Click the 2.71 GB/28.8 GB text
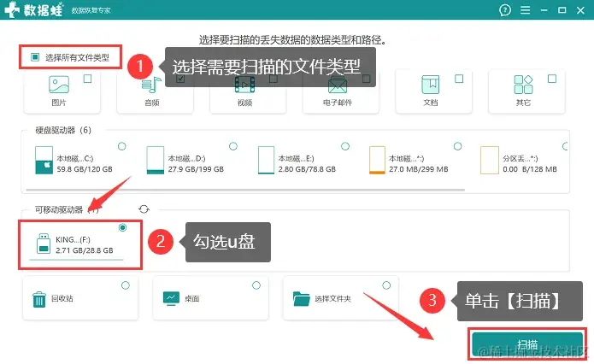The height and width of the screenshot is (364, 594). [x=85, y=250]
